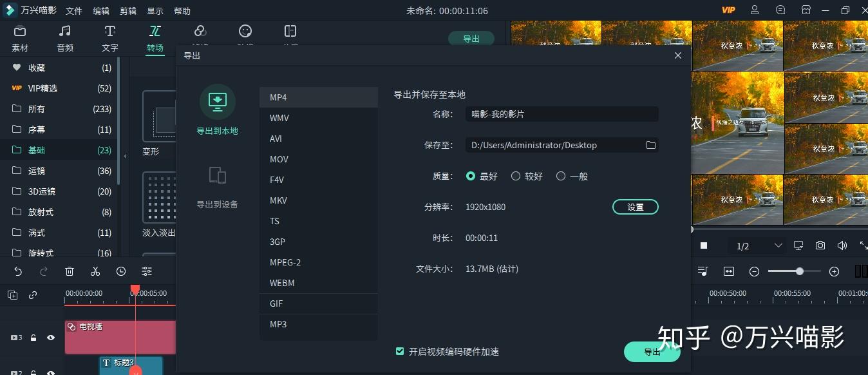
Task: Select the Undo icon above the timeline
Action: coord(17,271)
